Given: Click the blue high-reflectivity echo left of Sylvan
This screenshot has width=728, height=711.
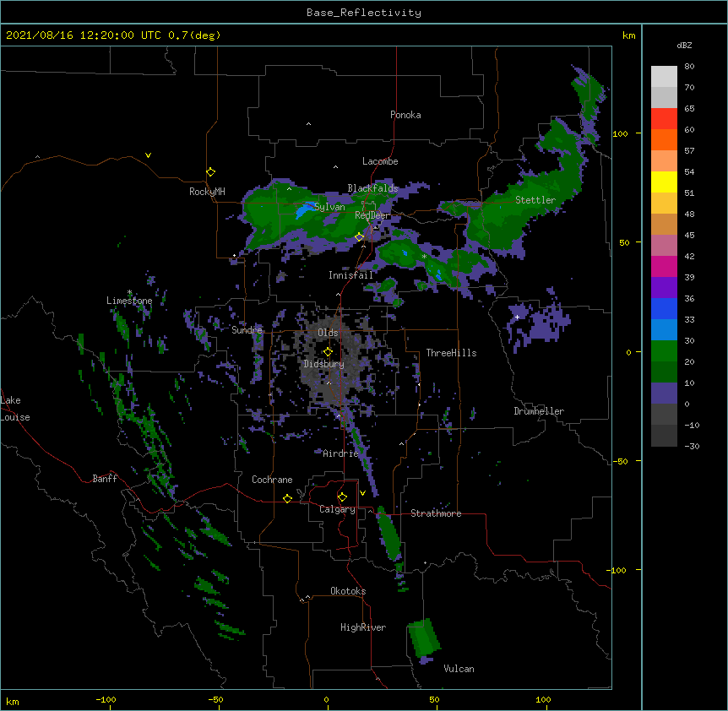Looking at the screenshot, I should coord(305,210).
